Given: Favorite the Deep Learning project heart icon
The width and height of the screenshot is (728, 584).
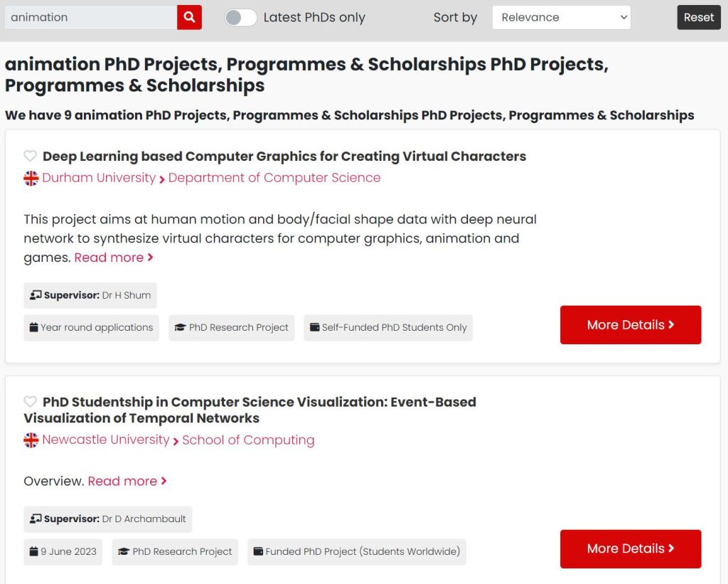Looking at the screenshot, I should click(x=30, y=156).
